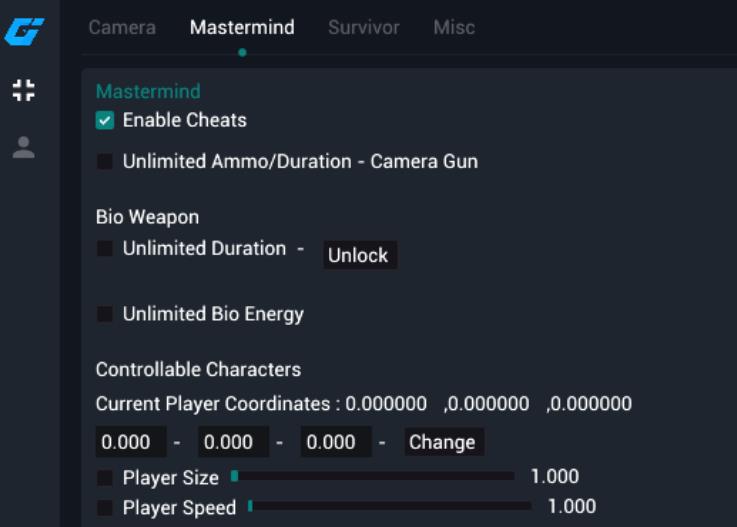737x527 pixels.
Task: Disable the Enable Cheats checkbox
Action: tap(105, 121)
